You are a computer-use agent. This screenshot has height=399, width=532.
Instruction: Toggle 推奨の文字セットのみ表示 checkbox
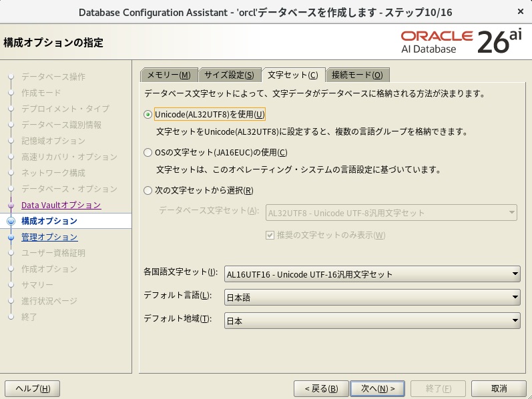tap(270, 235)
